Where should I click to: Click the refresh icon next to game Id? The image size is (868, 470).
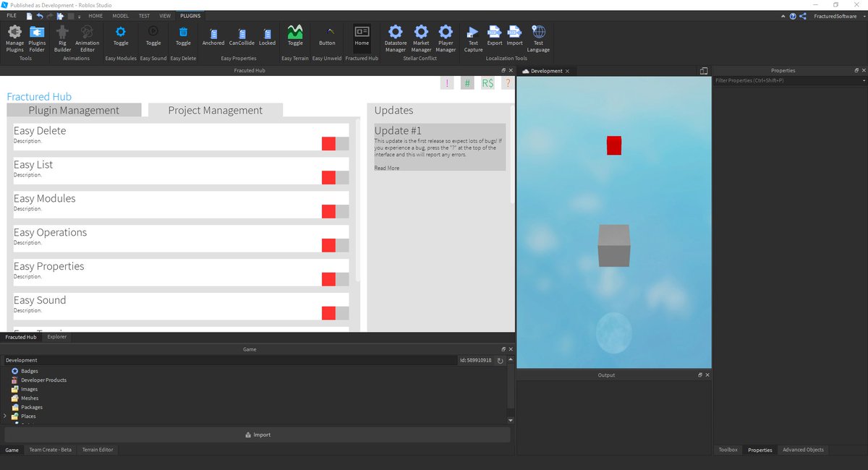click(x=499, y=360)
